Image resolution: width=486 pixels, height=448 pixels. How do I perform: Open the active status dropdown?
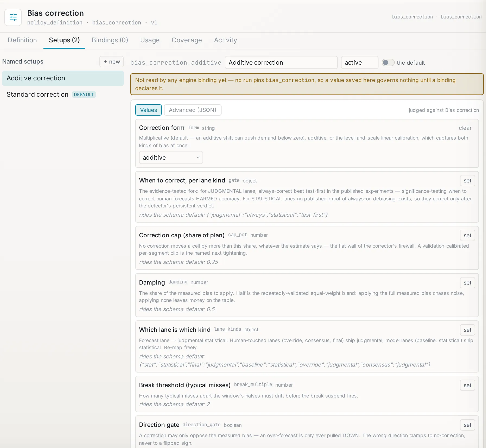[x=359, y=62]
